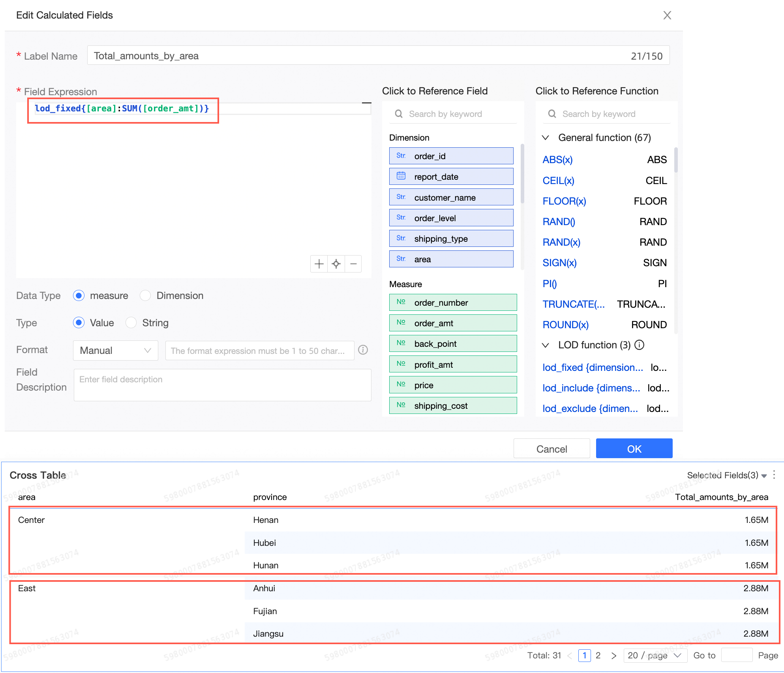Click the search icon in reference field panel
Viewport: 784px width, 673px height.
399,114
